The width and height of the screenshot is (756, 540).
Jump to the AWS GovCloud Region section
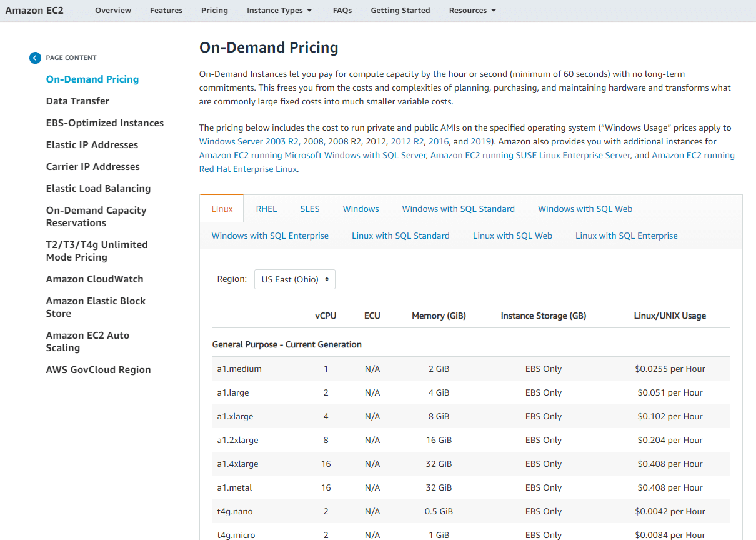98,369
